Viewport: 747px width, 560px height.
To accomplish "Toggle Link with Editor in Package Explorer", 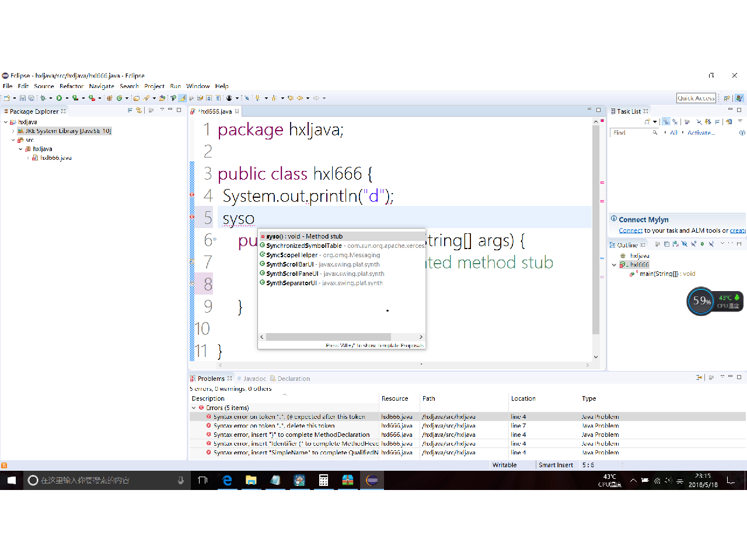I will coord(139,110).
